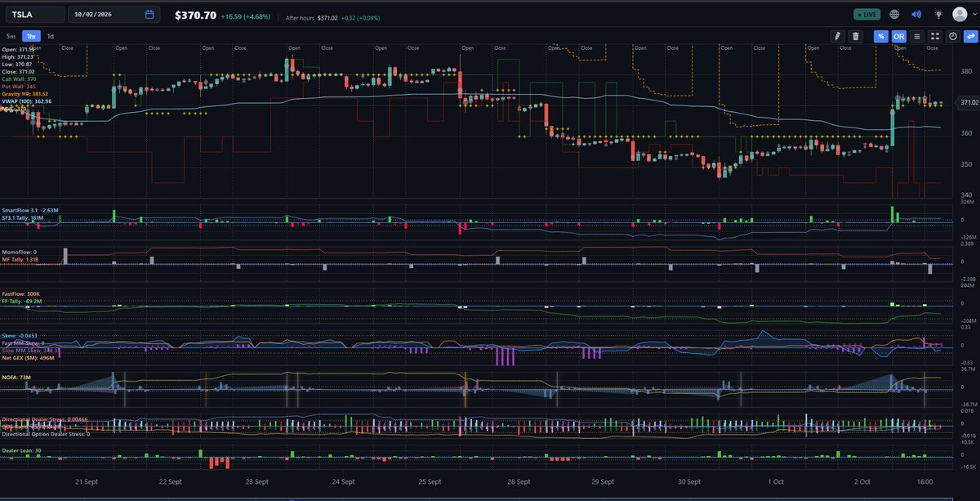Click the 1 Oct date axis label
This screenshot has height=501, width=980.
[775, 482]
